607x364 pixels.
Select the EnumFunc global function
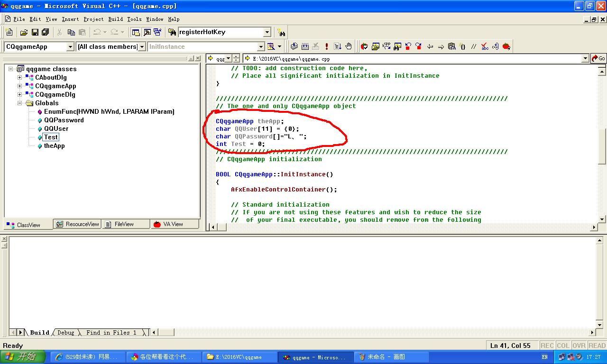pos(109,111)
